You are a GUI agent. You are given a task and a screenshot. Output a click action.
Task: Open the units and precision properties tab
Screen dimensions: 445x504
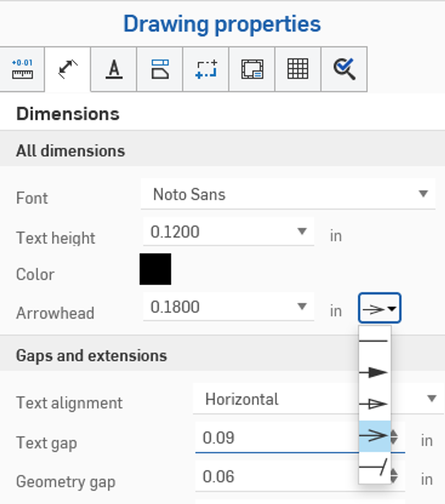[22, 69]
